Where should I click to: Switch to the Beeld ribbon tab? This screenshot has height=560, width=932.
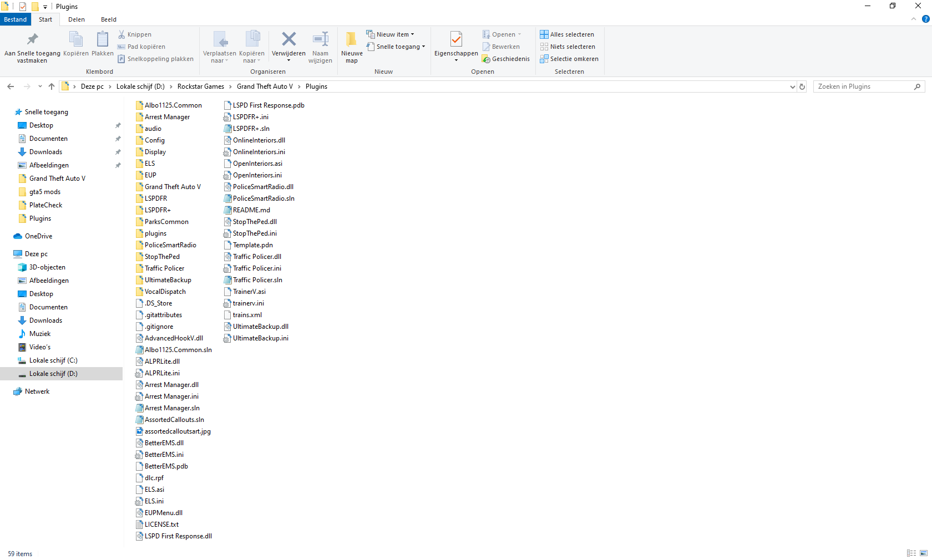(109, 19)
